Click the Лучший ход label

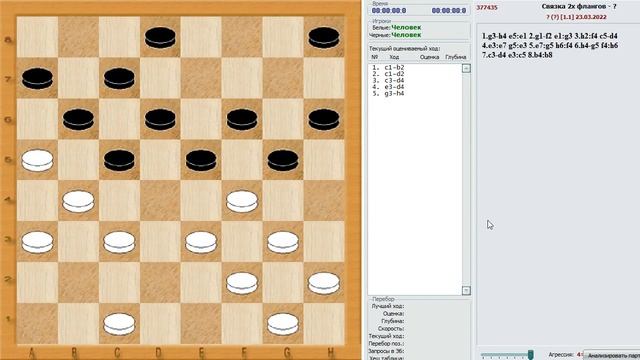(x=387, y=306)
